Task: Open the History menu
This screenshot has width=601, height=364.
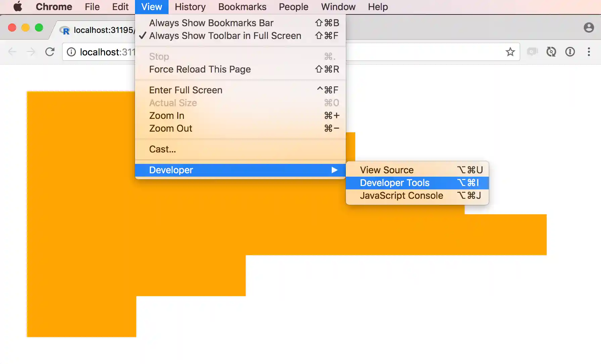Action: click(190, 7)
